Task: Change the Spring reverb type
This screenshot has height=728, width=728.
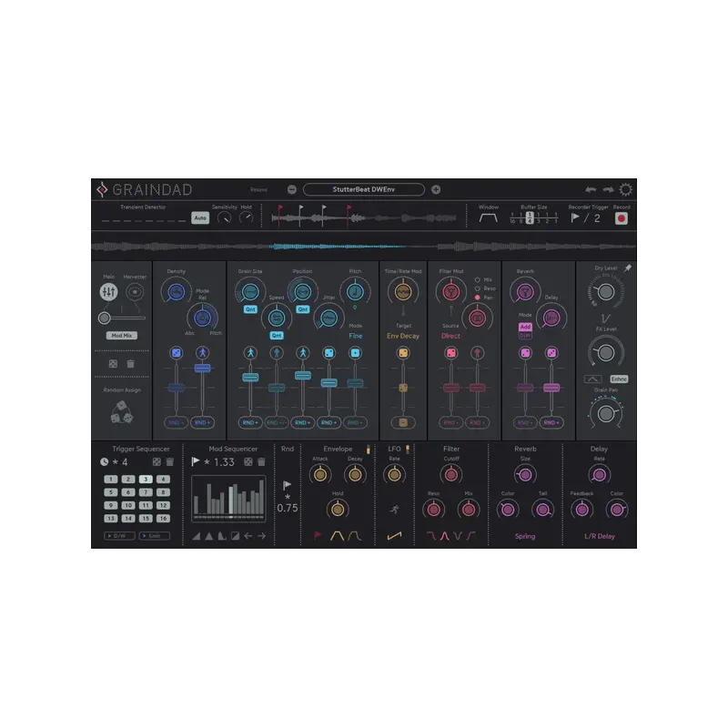Action: (525, 536)
